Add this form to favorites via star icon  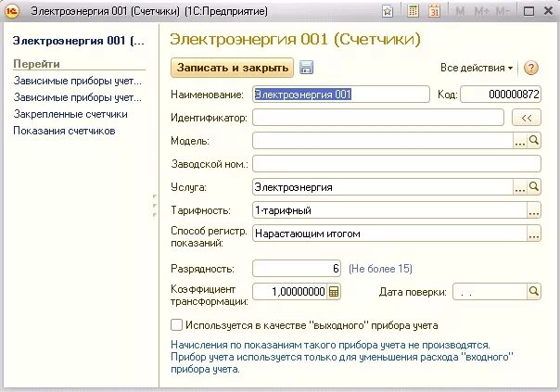click(x=388, y=11)
